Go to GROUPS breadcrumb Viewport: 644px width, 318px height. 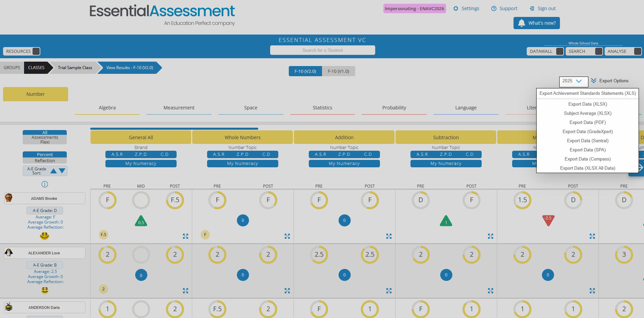[x=12, y=68]
